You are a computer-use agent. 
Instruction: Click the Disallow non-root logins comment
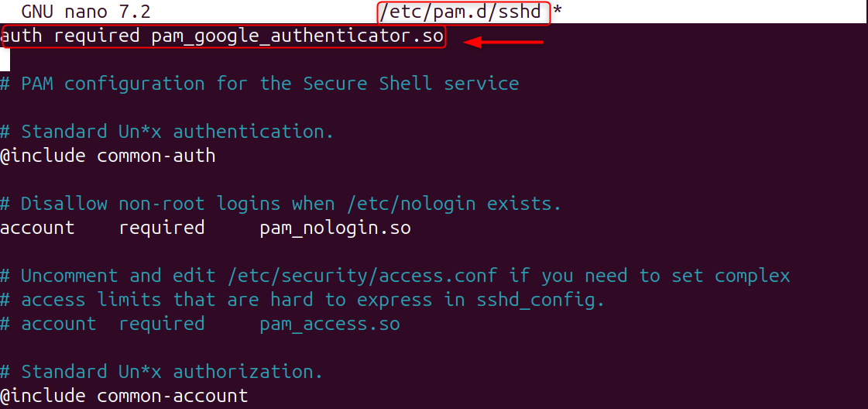pyautogui.click(x=280, y=204)
